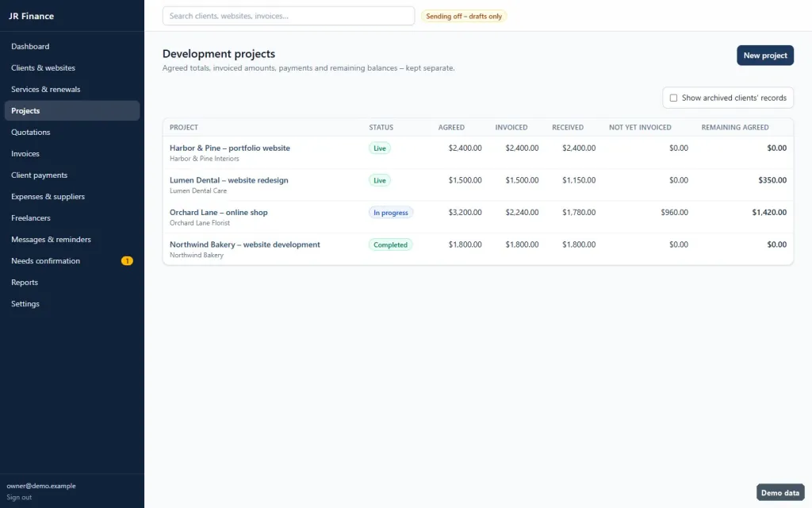Click the JR Finance logo title
The image size is (812, 508).
tap(31, 16)
